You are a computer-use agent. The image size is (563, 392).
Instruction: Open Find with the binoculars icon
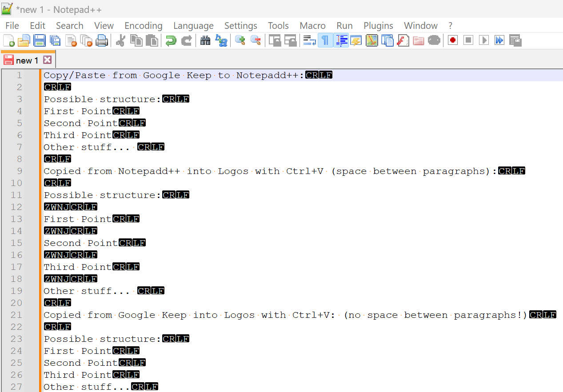pos(205,41)
